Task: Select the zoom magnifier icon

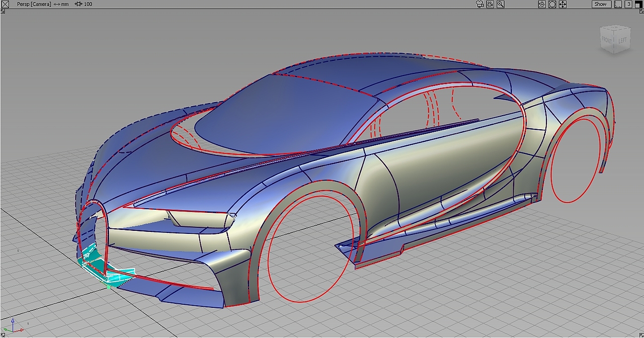Action: [x=501, y=4]
